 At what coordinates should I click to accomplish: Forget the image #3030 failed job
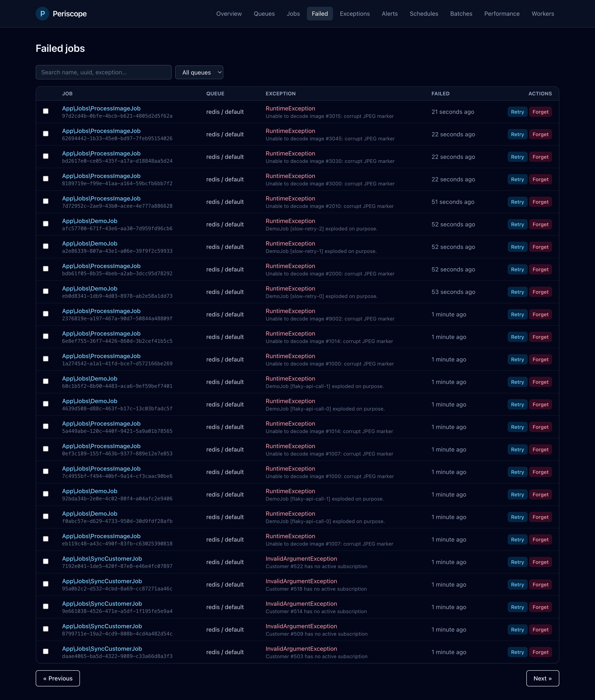coord(540,157)
